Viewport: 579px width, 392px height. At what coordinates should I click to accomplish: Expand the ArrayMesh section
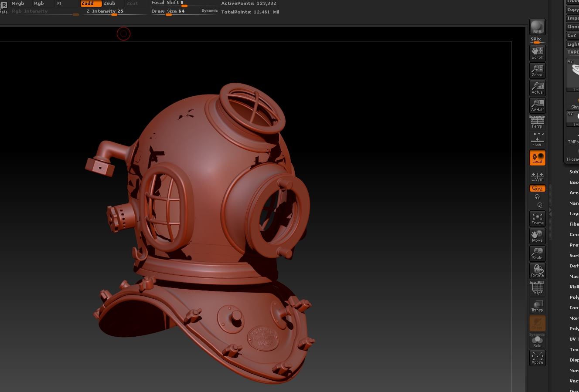(574, 193)
